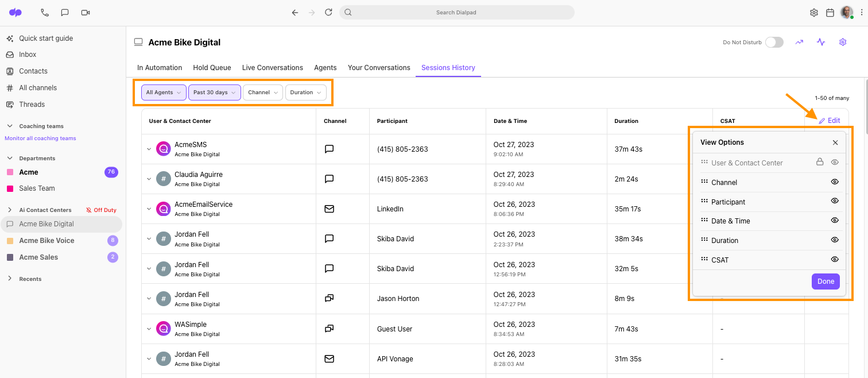This screenshot has width=868, height=378.
Task: Open the top-bar settings gear
Action: click(814, 13)
